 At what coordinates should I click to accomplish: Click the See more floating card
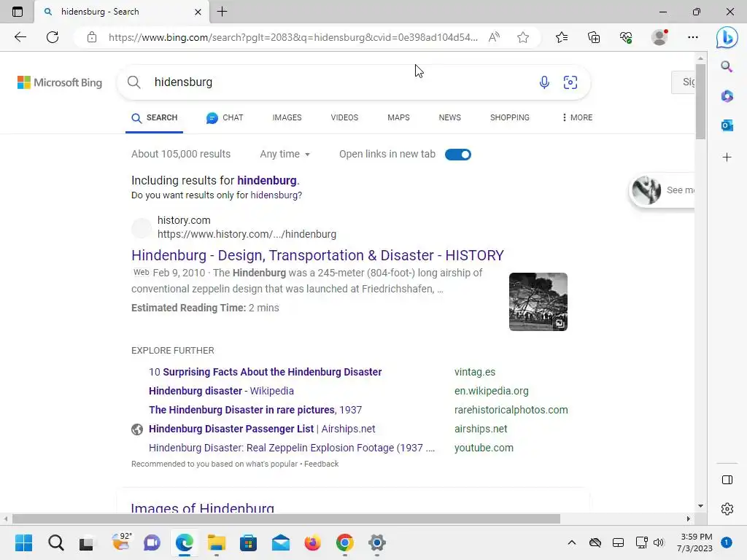[662, 190]
